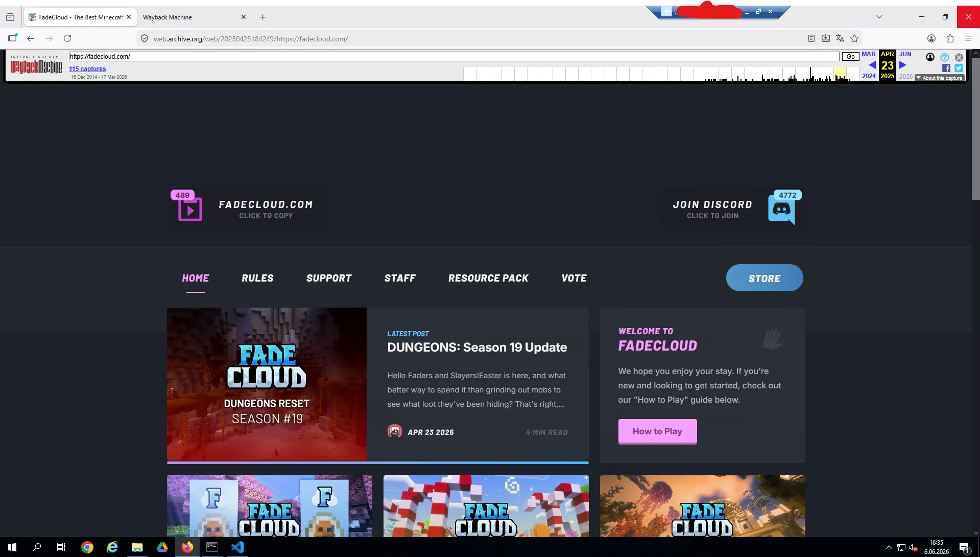Open the orange sunset FadeCloud post thumbnail
Image resolution: width=980 pixels, height=557 pixels.
703,506
